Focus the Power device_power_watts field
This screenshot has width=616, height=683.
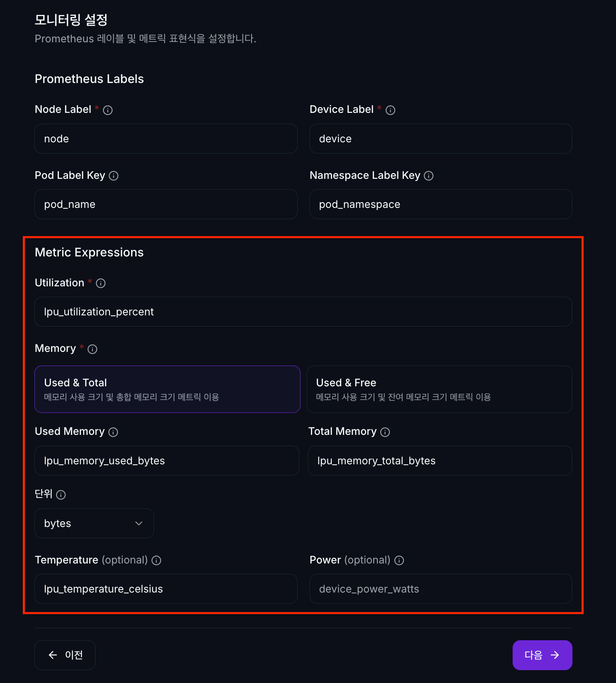[x=440, y=589]
